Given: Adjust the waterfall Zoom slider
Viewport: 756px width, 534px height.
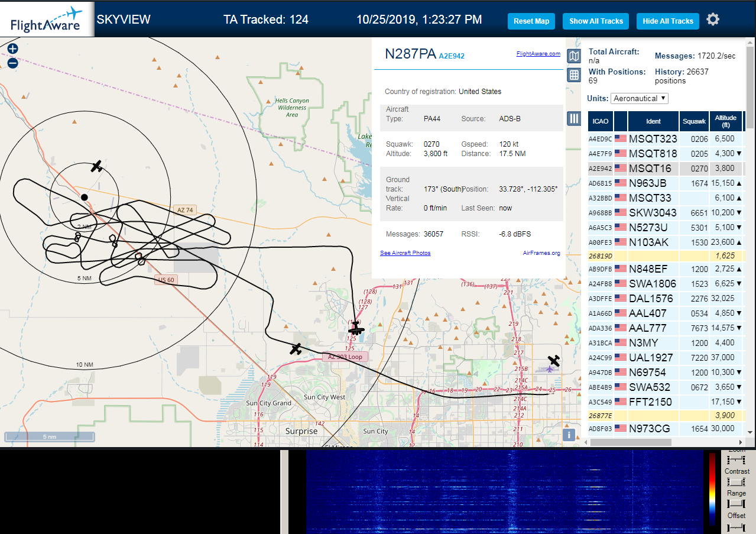Looking at the screenshot, I should click(736, 460).
